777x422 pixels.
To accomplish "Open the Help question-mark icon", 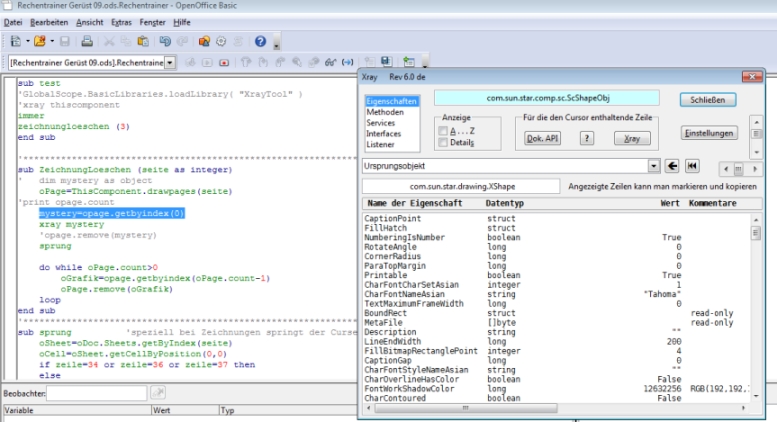I will 260,42.
